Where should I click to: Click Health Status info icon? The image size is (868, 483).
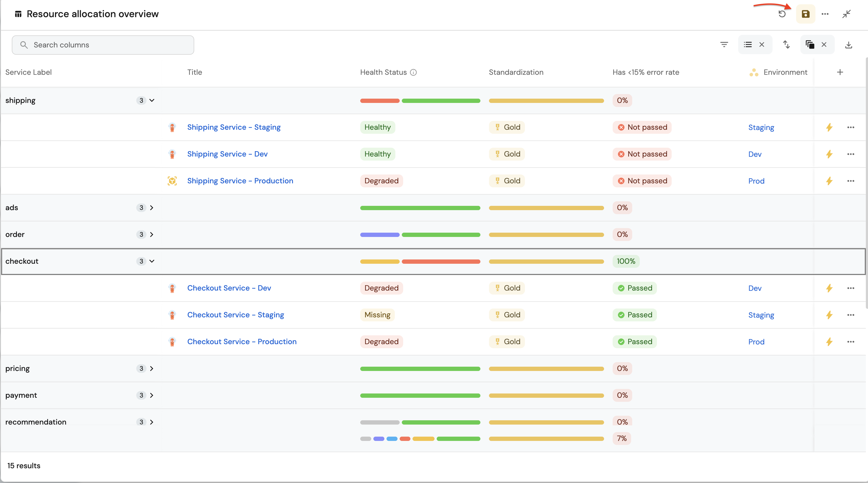pos(413,72)
